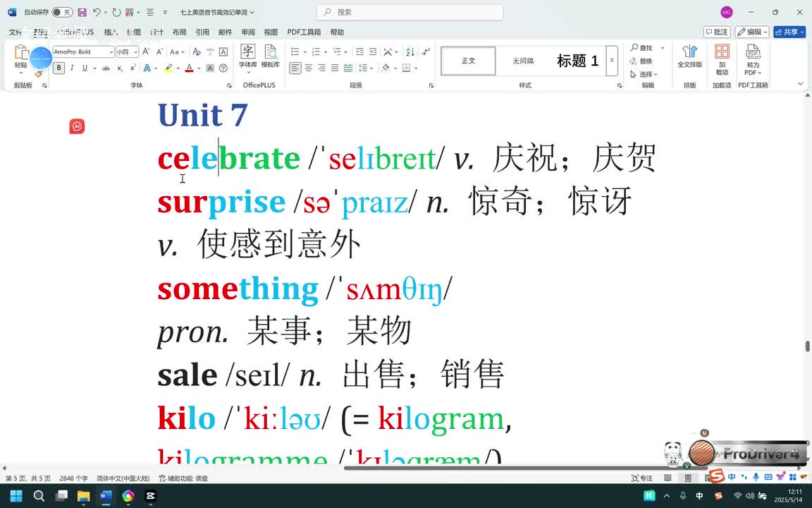
Task: Apply the red font color
Action: pos(189,68)
